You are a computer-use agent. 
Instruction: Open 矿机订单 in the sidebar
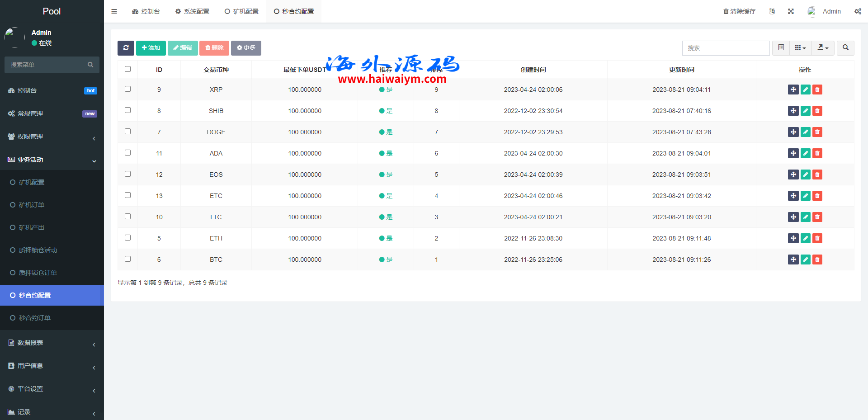tap(32, 205)
